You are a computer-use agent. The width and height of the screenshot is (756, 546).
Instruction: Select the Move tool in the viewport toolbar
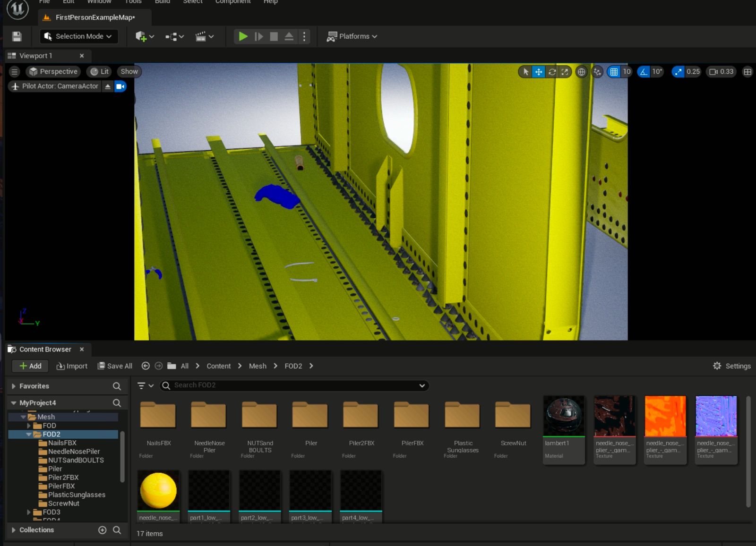[539, 72]
